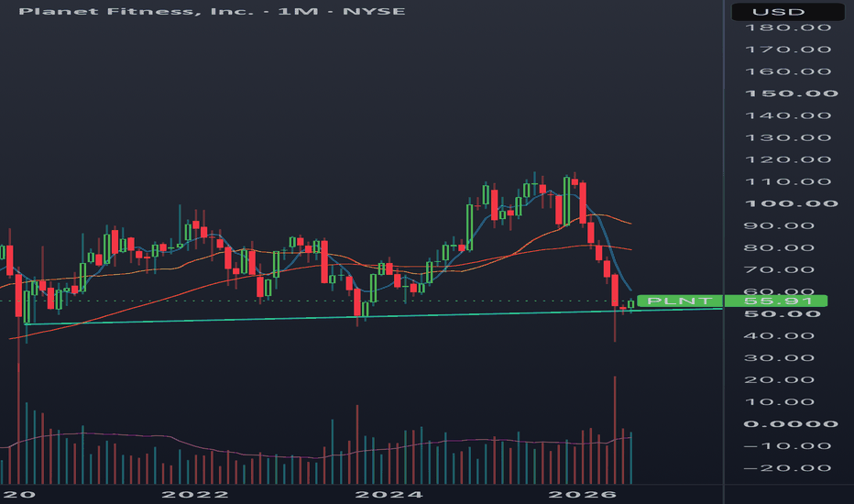Screen dimensions: 854x504
Task: Click the 30.00 price axis label
Action: 779,358
